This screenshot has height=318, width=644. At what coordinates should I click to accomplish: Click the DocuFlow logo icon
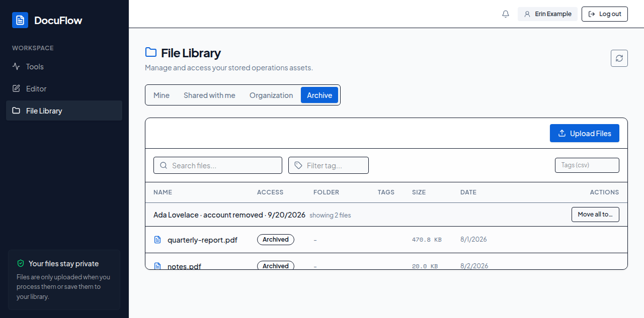(20, 20)
